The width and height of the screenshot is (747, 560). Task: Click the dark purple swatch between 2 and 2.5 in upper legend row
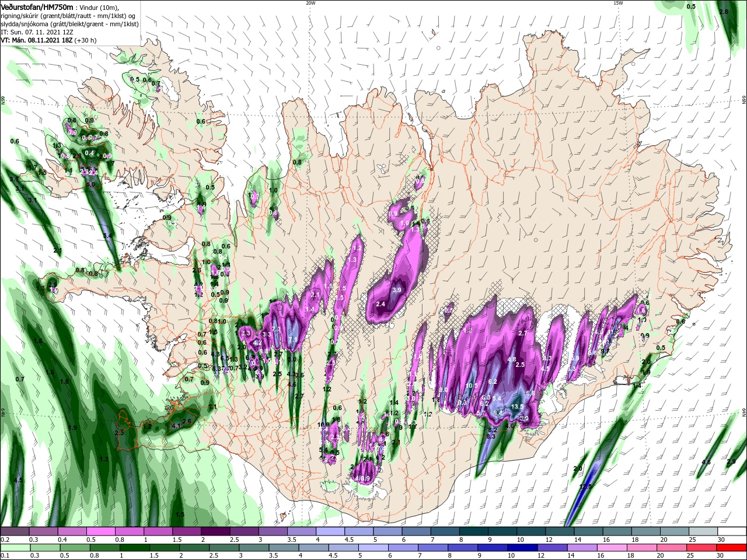[x=215, y=531]
